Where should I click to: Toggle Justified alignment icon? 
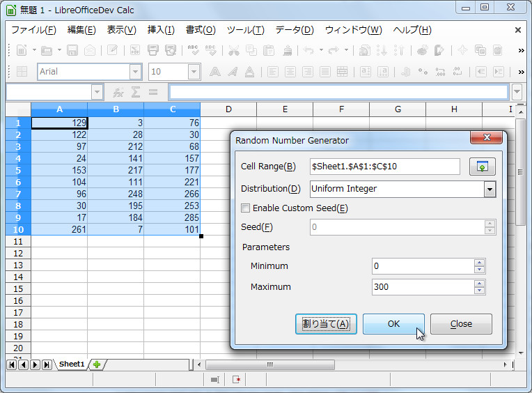[325, 72]
